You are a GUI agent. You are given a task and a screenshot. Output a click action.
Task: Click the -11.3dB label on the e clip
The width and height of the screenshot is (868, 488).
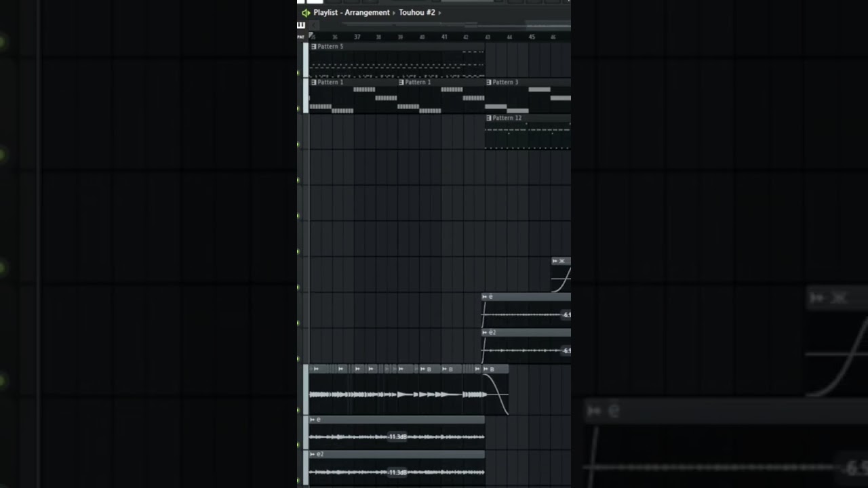click(x=397, y=437)
